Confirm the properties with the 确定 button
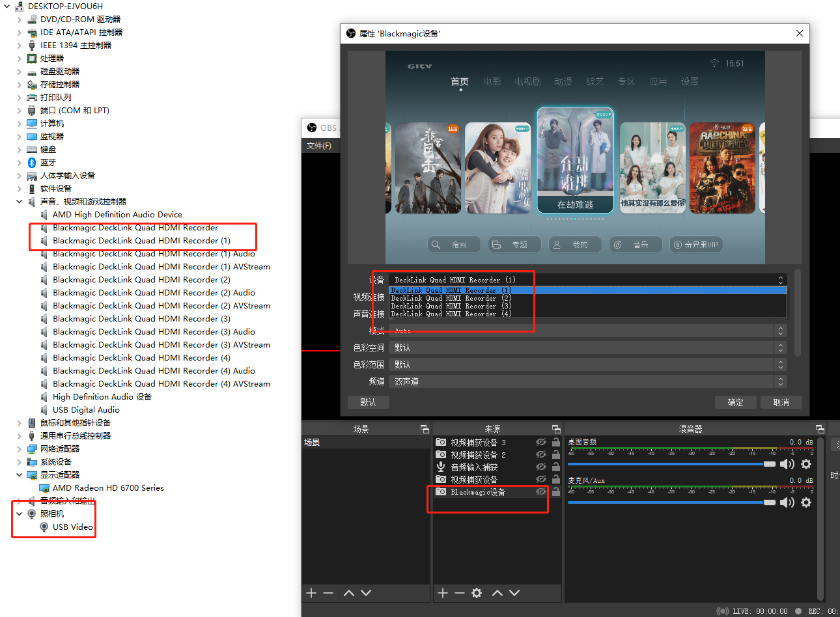The width and height of the screenshot is (840, 617). pos(735,402)
